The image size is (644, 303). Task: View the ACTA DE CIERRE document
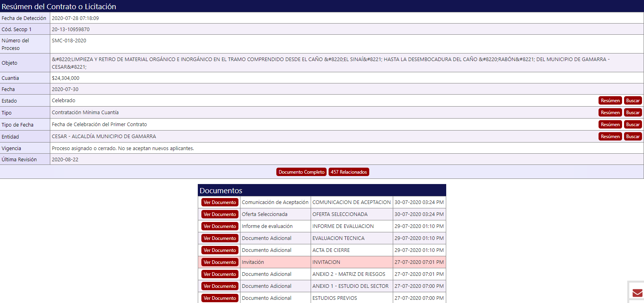tap(220, 250)
